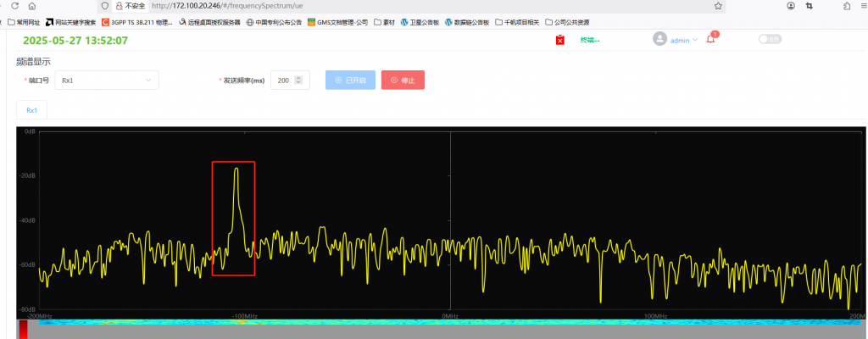Open the 公司公共资源 bookmark folder

[x=567, y=23]
